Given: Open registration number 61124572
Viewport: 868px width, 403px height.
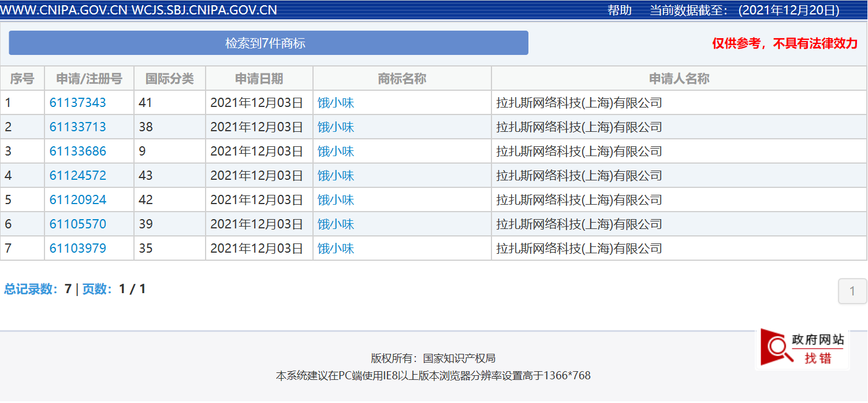Looking at the screenshot, I should click(78, 176).
